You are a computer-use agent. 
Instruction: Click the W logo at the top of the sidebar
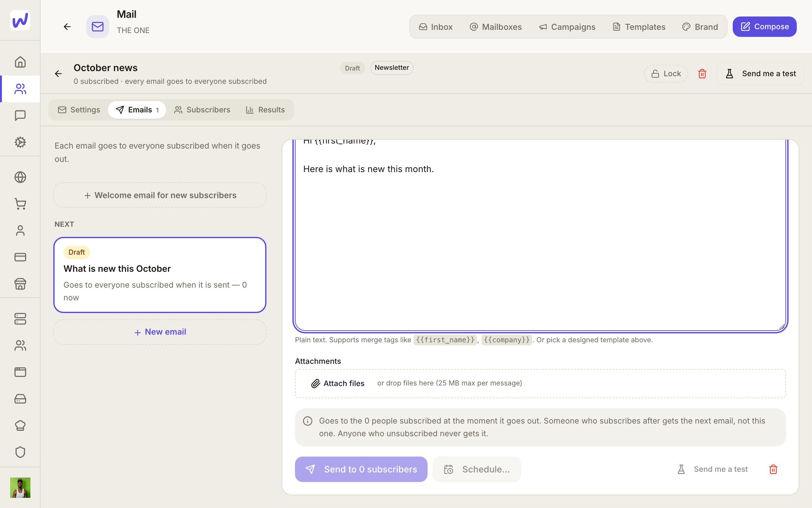(20, 20)
